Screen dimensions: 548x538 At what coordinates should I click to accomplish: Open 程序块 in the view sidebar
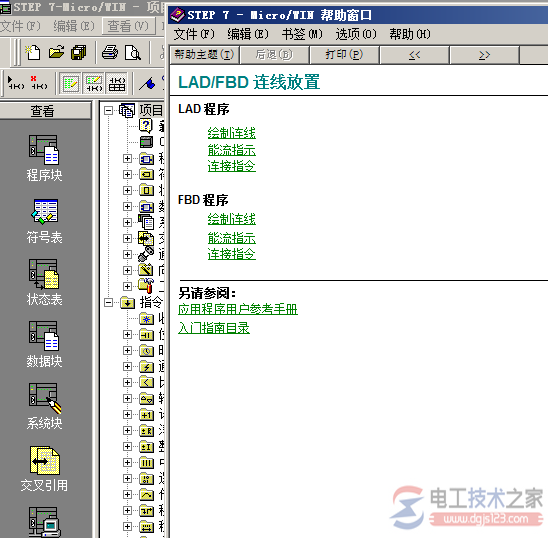[x=44, y=159]
